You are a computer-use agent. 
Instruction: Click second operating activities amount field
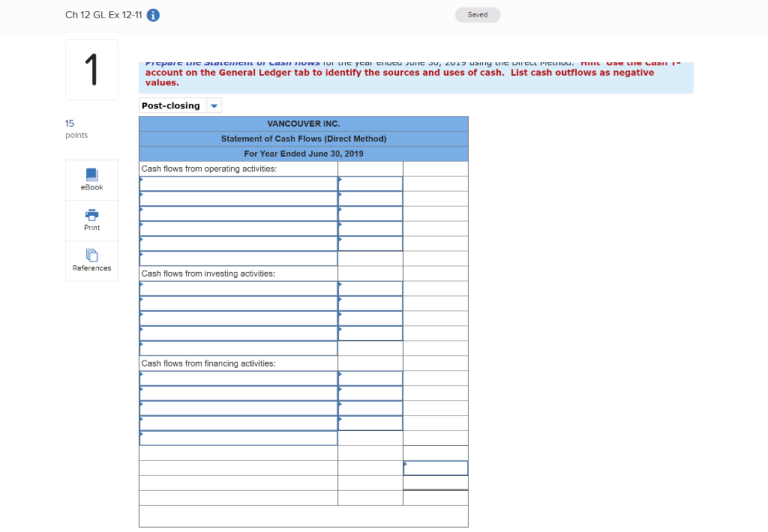[370, 199]
